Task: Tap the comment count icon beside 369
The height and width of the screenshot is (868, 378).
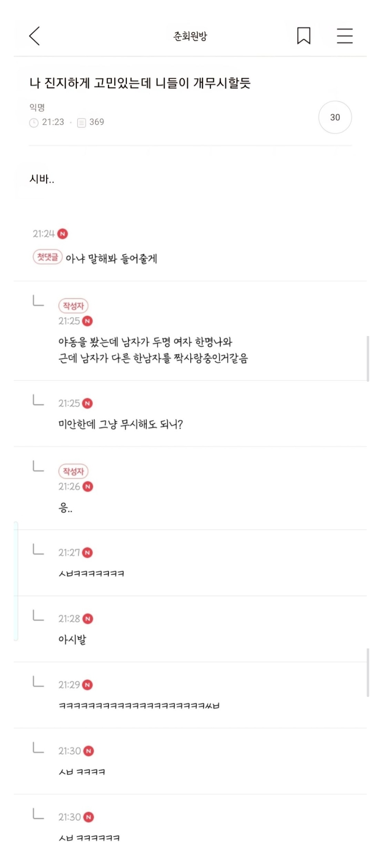Action: (x=81, y=122)
